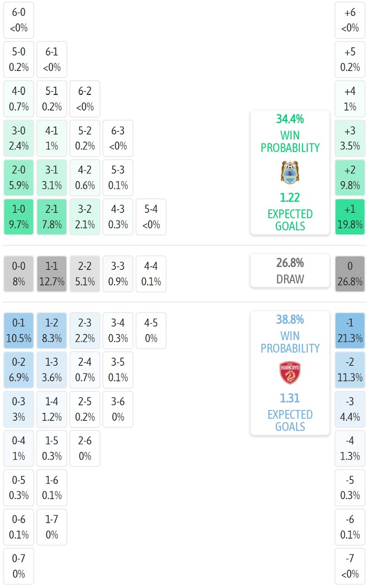
Task: Select the 1-0 score cell
Action: (19, 217)
